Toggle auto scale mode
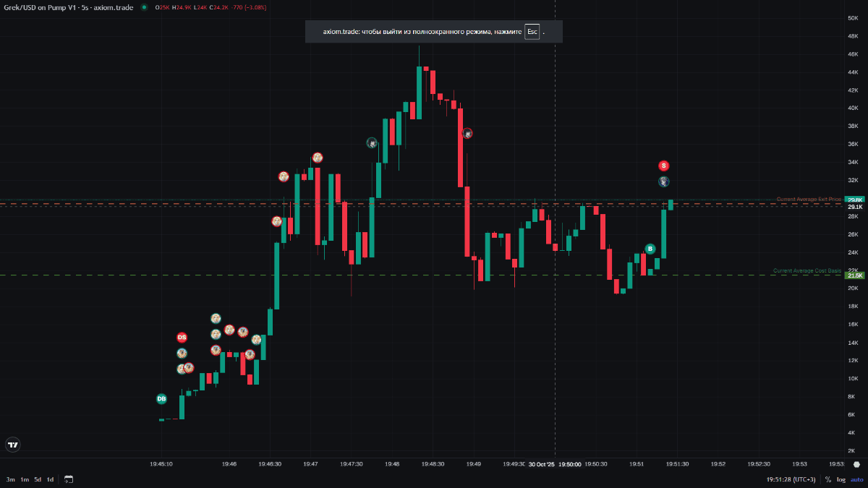 [x=856, y=479]
